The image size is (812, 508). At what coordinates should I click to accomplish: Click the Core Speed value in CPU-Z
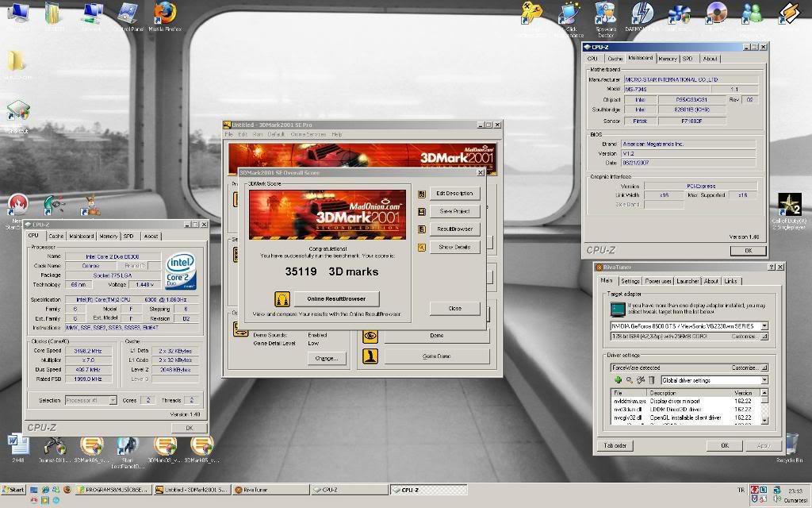(89, 351)
